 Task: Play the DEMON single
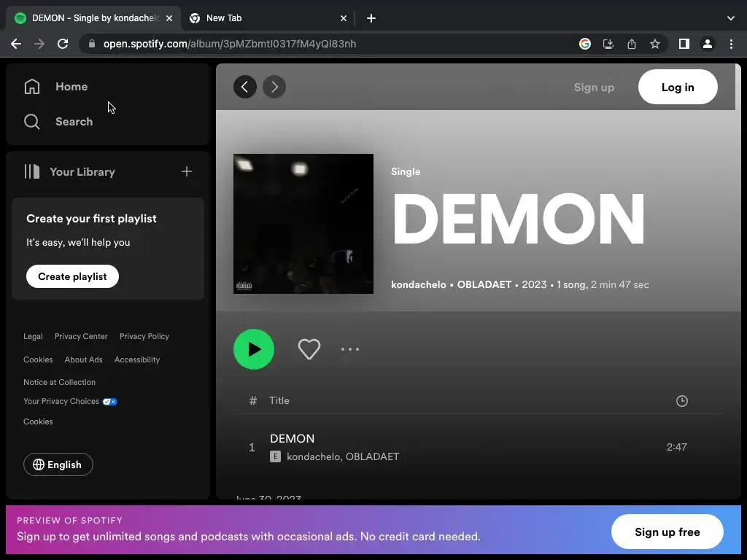point(254,349)
